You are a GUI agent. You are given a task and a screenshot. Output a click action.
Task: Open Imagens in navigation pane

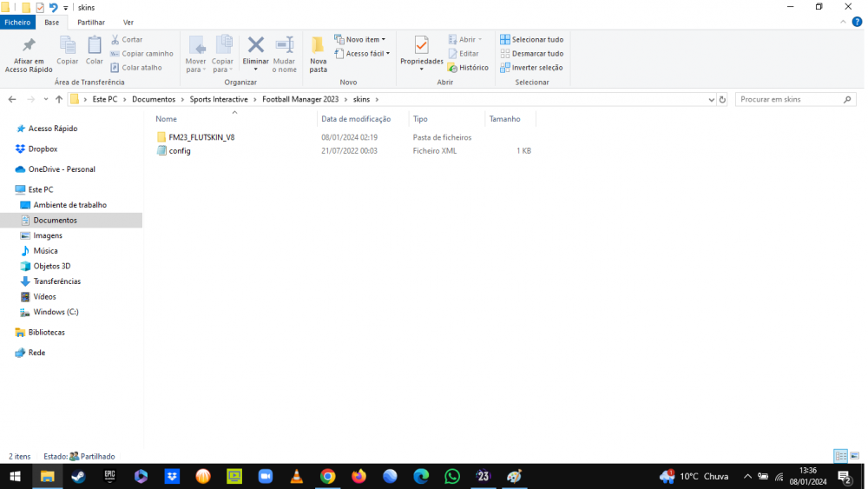coord(48,235)
